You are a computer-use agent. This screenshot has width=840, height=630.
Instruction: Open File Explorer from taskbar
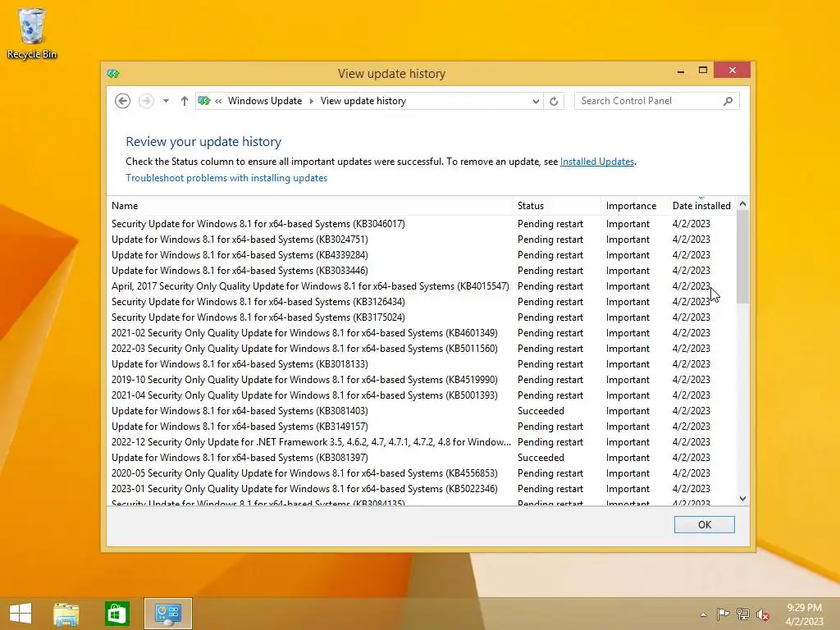tap(66, 614)
